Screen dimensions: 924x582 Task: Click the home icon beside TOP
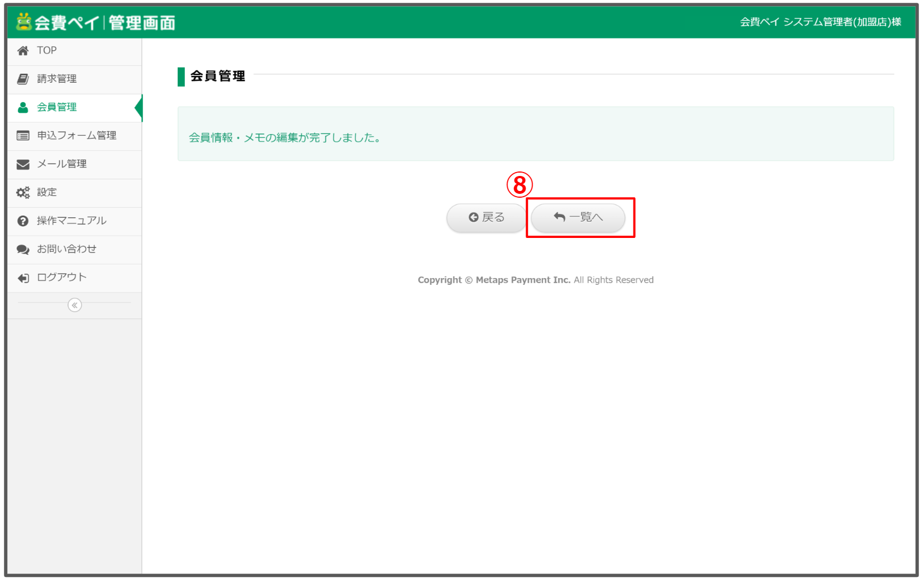click(23, 51)
